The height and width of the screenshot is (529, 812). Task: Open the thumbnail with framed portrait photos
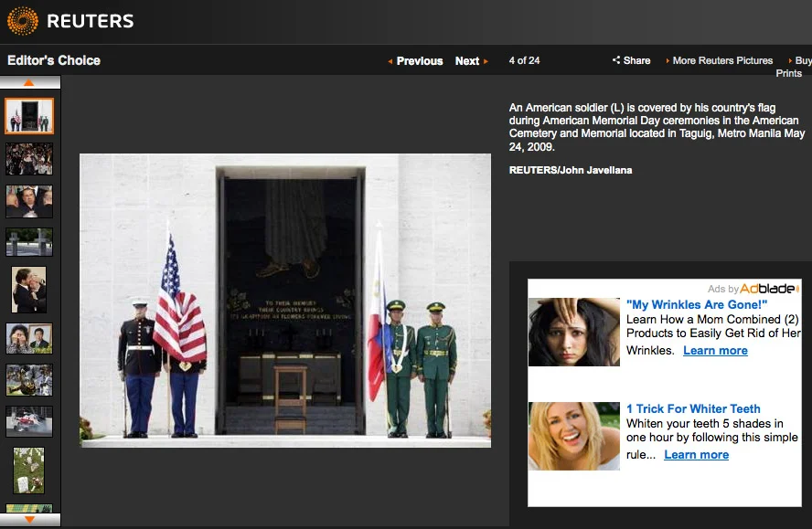point(29,339)
